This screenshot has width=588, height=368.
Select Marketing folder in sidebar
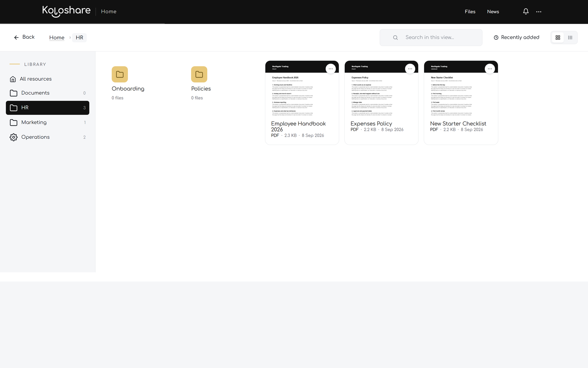47,123
